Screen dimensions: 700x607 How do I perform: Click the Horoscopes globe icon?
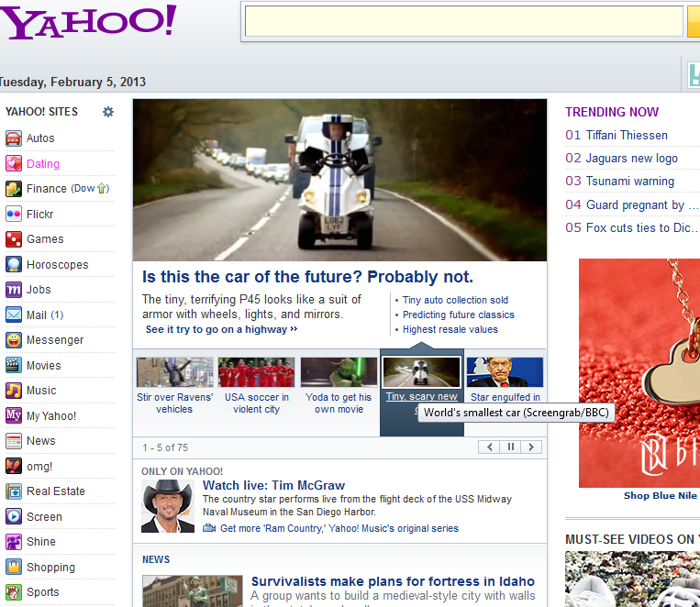[x=14, y=265]
